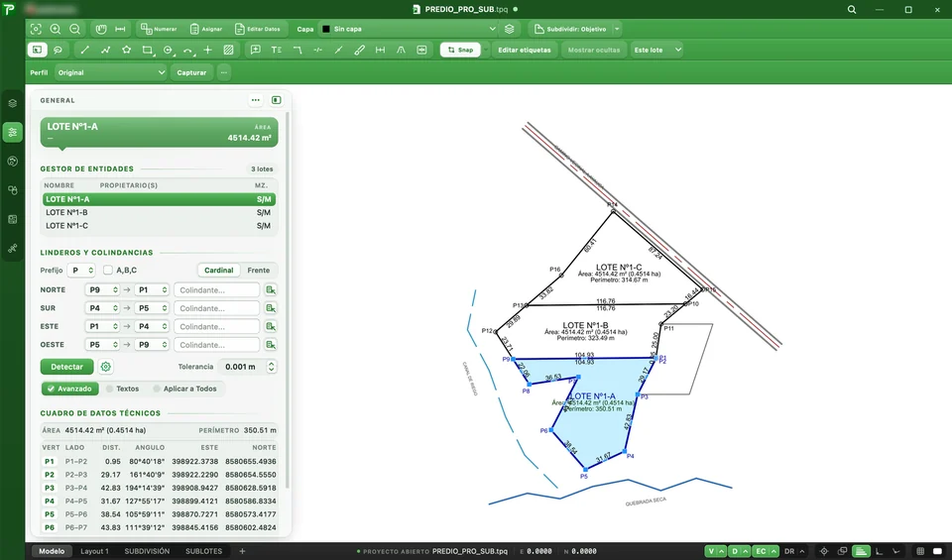The image size is (952, 560).
Task: Open the layers icon in left sidebar
Action: pyautogui.click(x=13, y=103)
